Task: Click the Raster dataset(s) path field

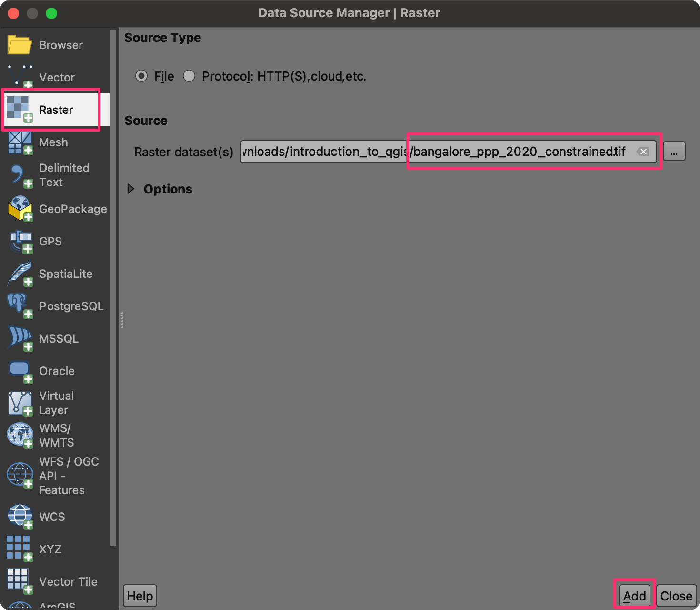Action: [x=449, y=152]
